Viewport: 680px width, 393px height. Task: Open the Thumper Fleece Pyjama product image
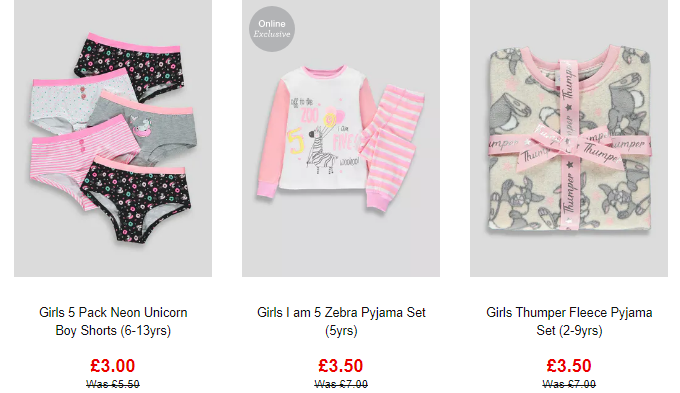coord(569,138)
